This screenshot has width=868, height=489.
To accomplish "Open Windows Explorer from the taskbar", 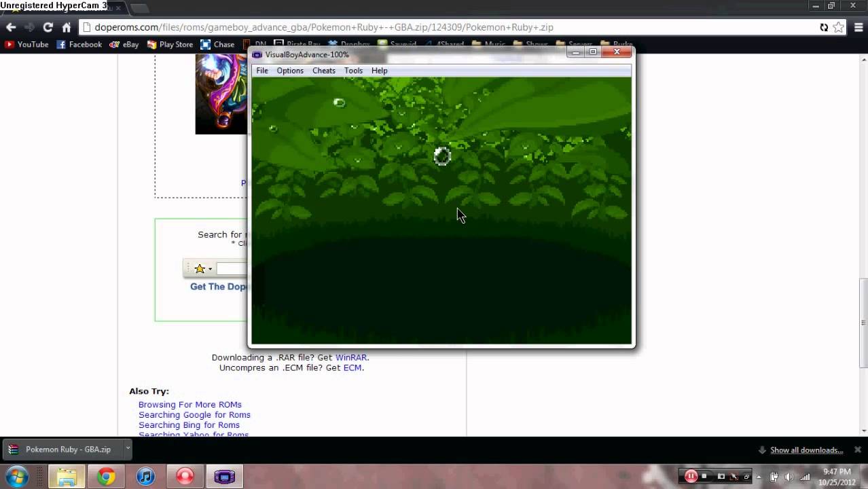I will (67, 477).
